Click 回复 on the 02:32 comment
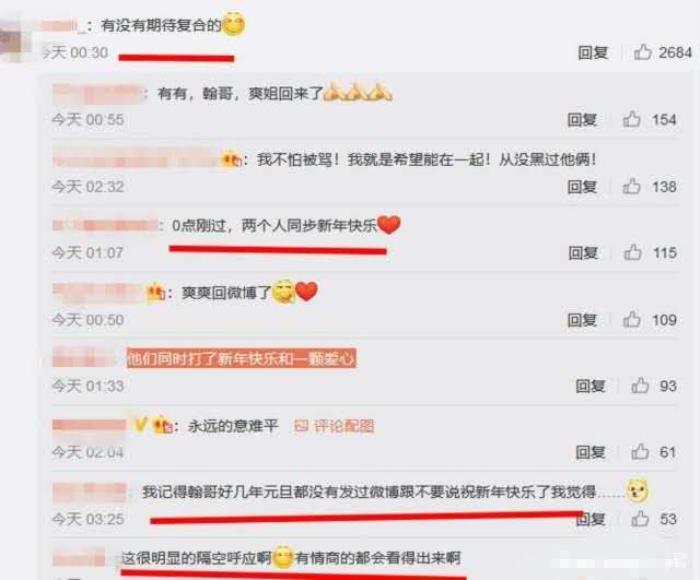Viewport: 700px width, 580px height. [x=582, y=186]
